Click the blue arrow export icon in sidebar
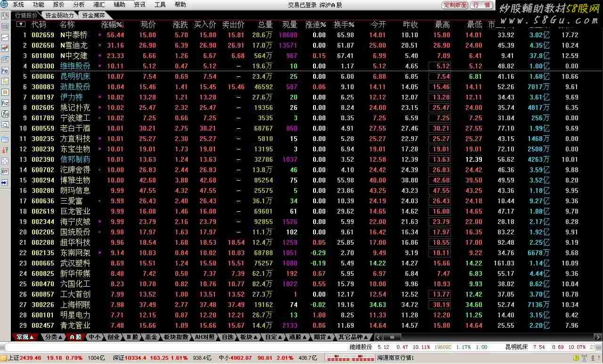This screenshot has width=603, height=364. [x=5, y=182]
